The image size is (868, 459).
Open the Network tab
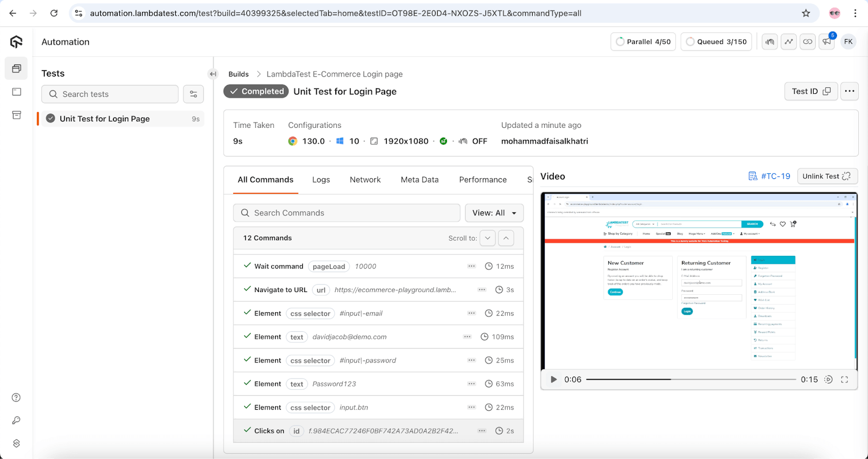(x=365, y=180)
